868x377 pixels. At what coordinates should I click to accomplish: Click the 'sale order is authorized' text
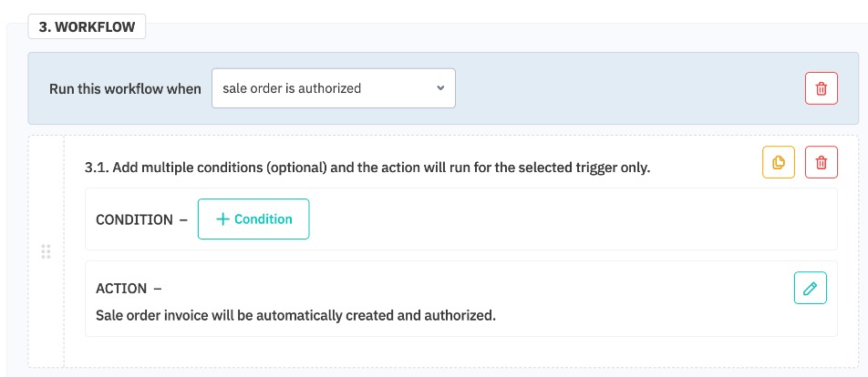292,88
